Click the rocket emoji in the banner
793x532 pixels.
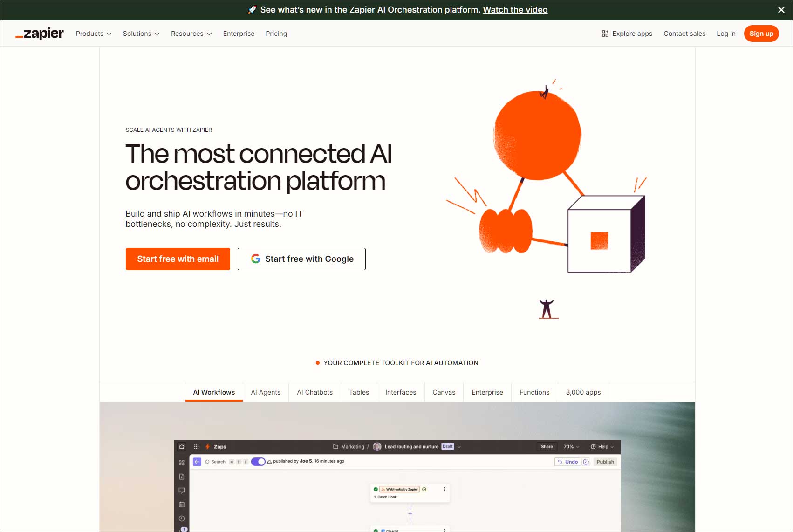(x=252, y=10)
